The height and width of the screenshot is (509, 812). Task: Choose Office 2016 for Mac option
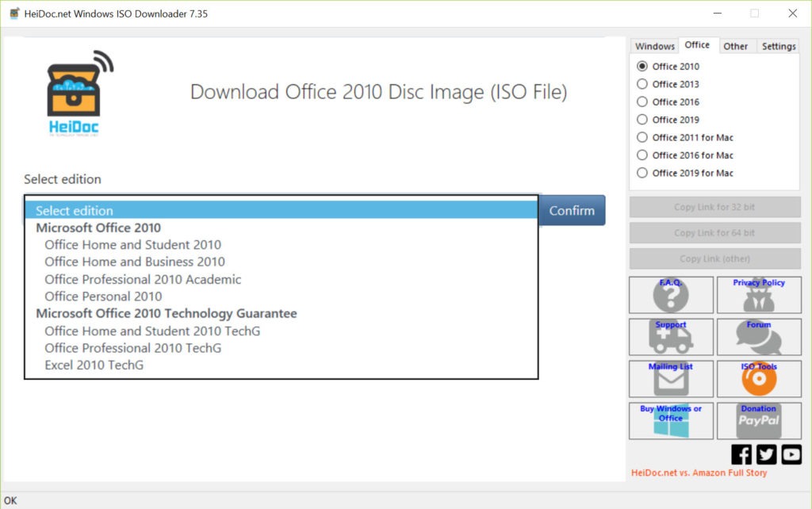tap(685, 155)
